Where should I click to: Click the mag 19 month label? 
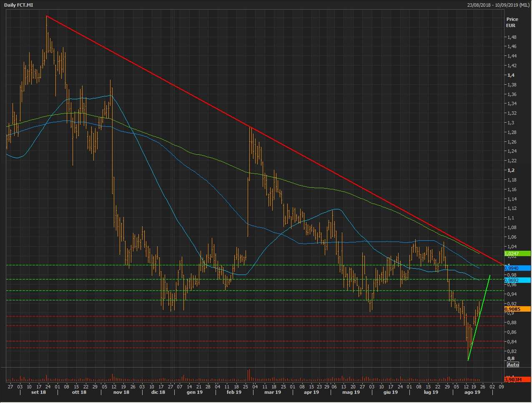351,392
